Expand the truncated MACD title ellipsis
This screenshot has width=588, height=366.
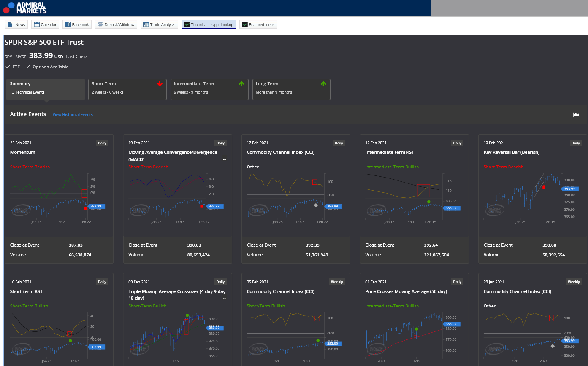[225, 159]
